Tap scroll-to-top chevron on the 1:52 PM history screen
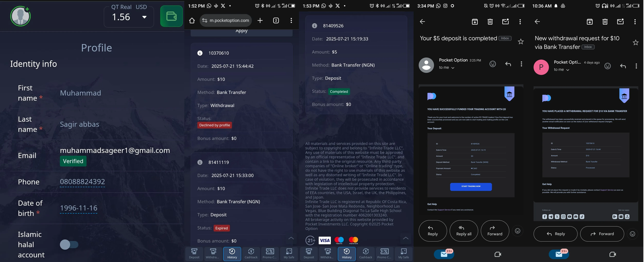 click(x=291, y=238)
